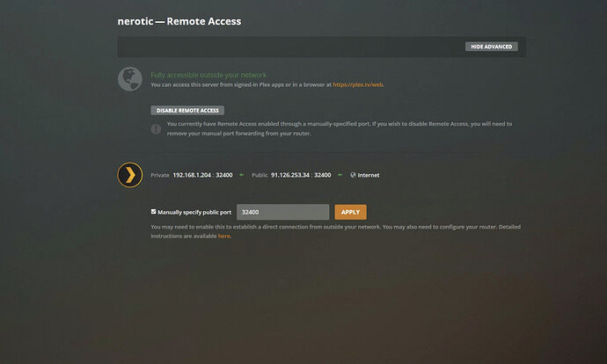
Task: Click the small Internet globe icon
Action: [353, 175]
